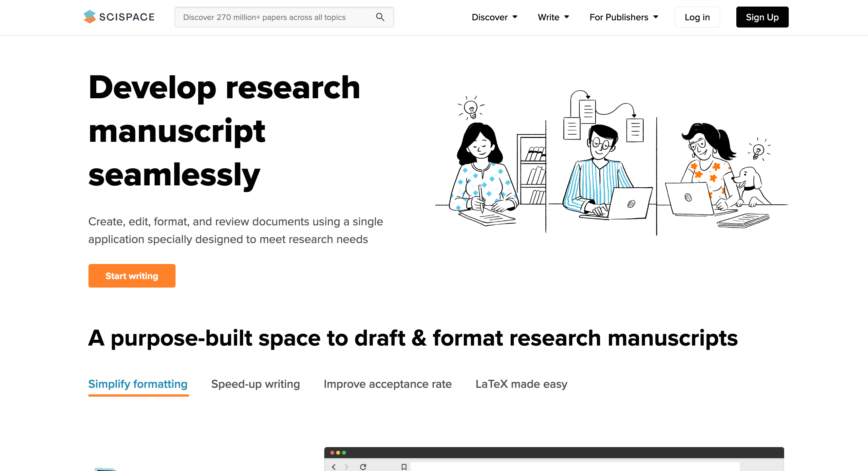Click the Start writing button
The width and height of the screenshot is (868, 471).
click(132, 275)
